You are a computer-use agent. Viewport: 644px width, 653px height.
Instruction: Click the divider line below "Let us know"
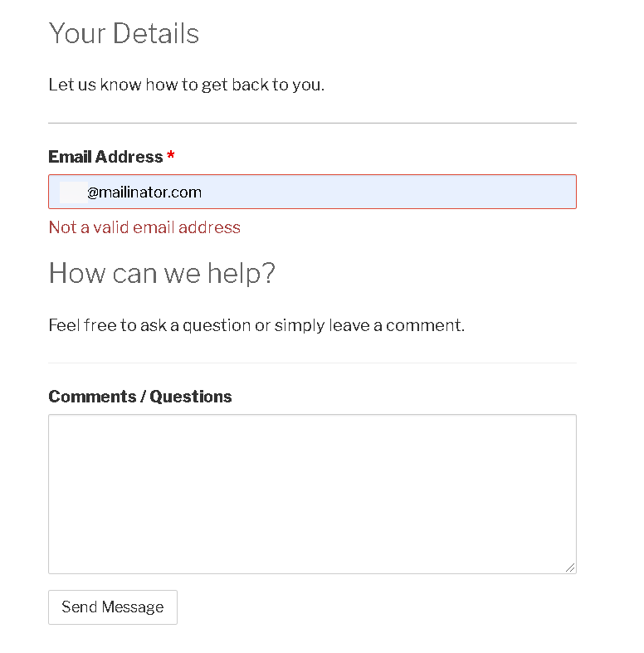point(312,123)
